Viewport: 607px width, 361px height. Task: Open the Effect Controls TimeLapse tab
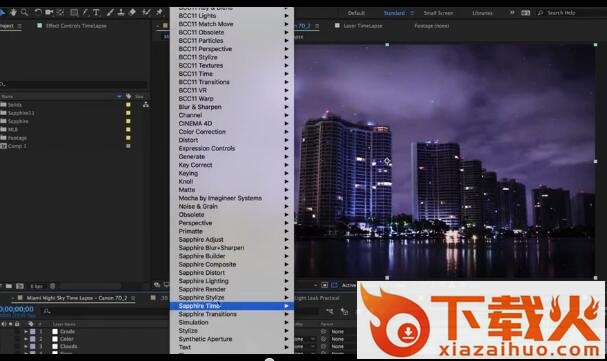76,26
